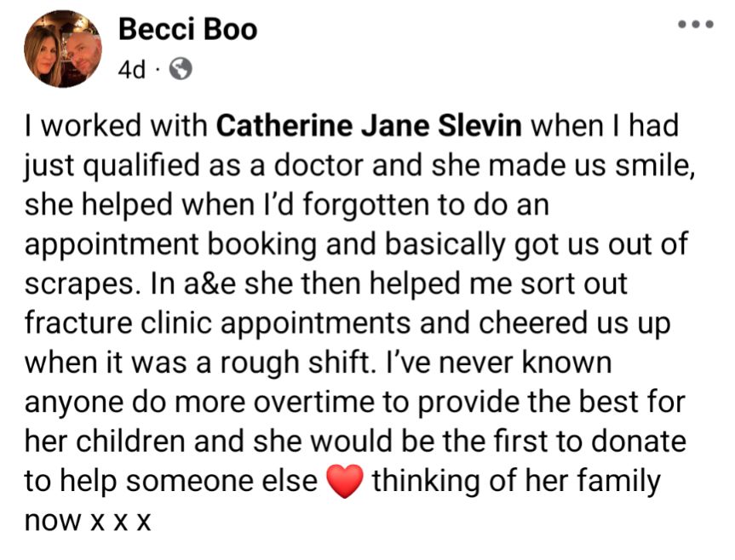Click the red heart emoji
735x560 pixels.
click(345, 483)
